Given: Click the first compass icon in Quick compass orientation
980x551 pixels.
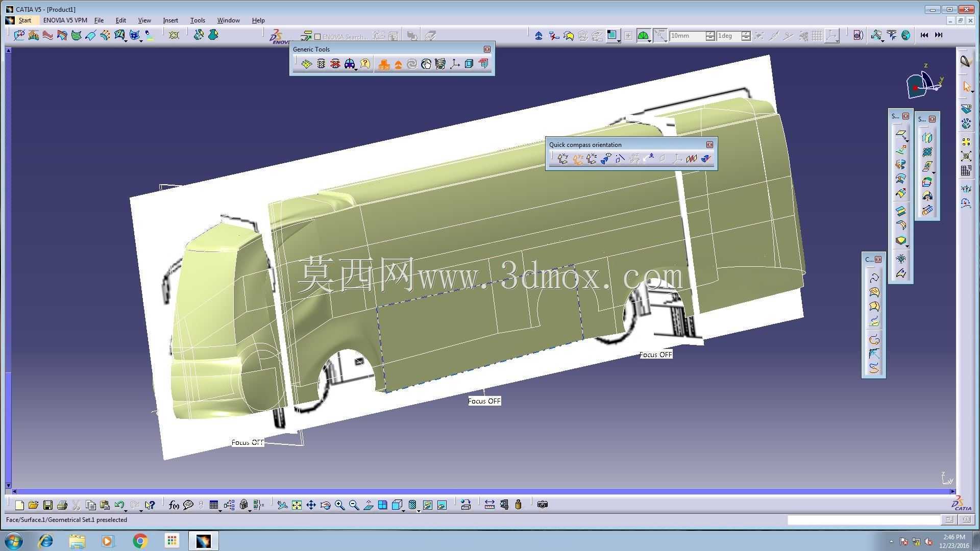Looking at the screenshot, I should click(x=563, y=159).
